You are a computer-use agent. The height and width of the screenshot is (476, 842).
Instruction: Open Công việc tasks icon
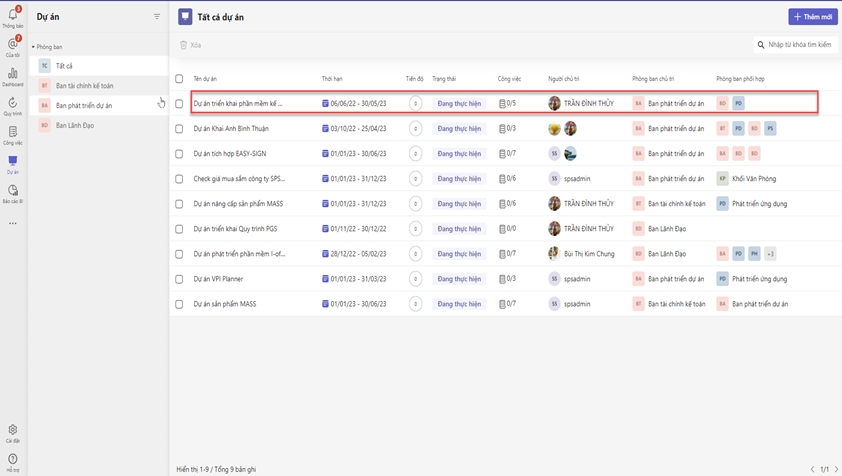[13, 134]
